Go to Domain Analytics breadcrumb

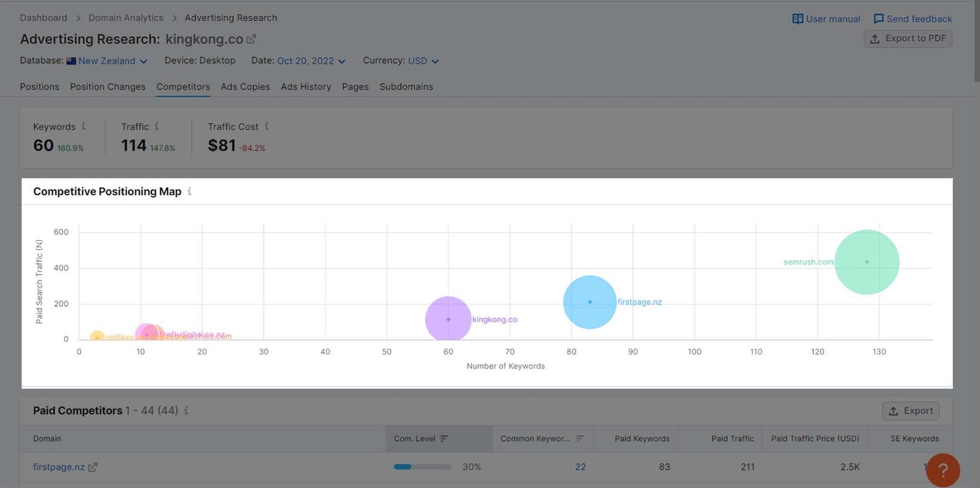[x=126, y=18]
